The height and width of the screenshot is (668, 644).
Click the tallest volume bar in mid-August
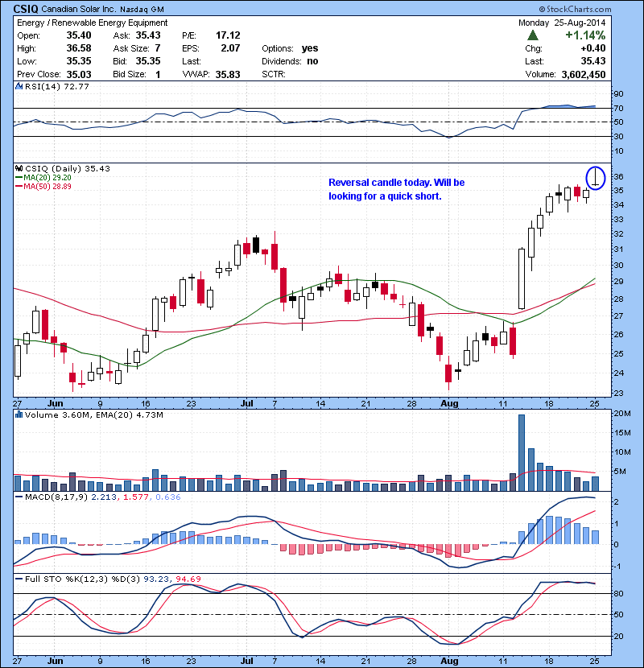(x=522, y=453)
